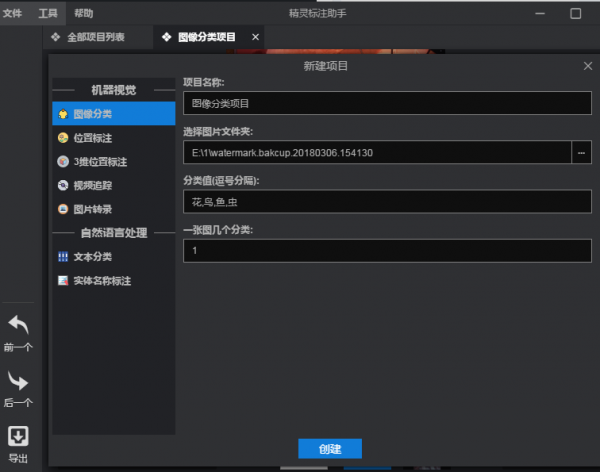600x472 pixels.
Task: Browse for image folder with ... button
Action: click(x=581, y=152)
